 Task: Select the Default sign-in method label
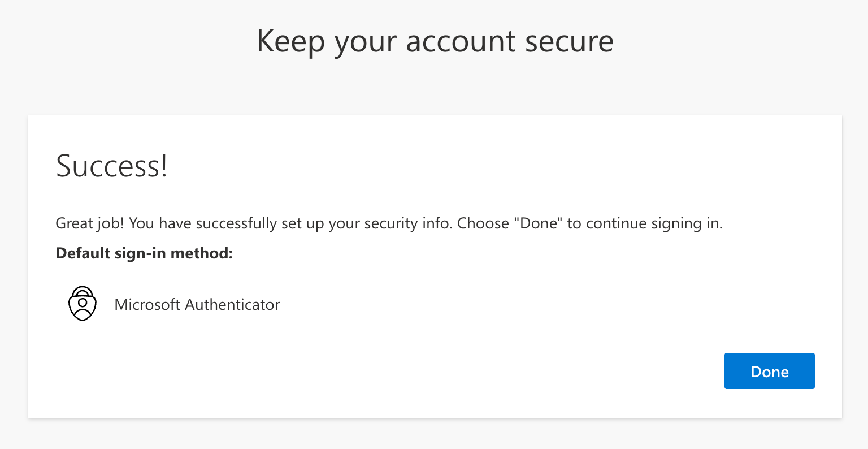coord(144,253)
